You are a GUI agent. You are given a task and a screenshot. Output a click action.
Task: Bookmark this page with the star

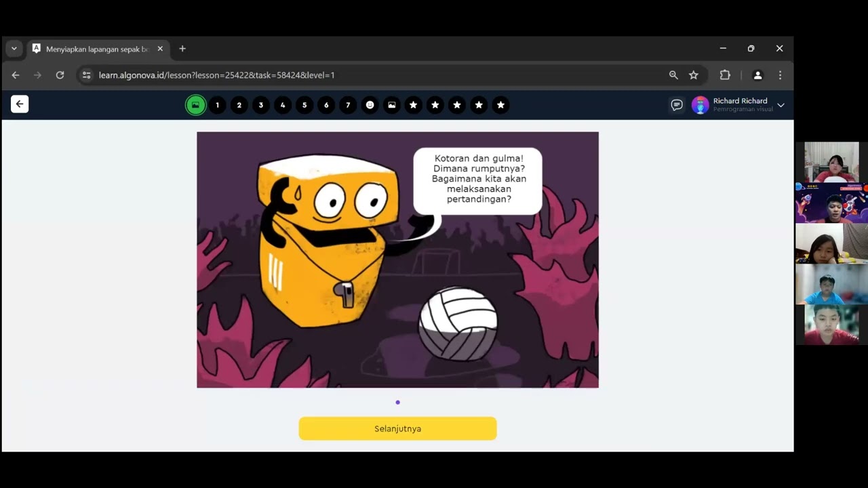[694, 75]
